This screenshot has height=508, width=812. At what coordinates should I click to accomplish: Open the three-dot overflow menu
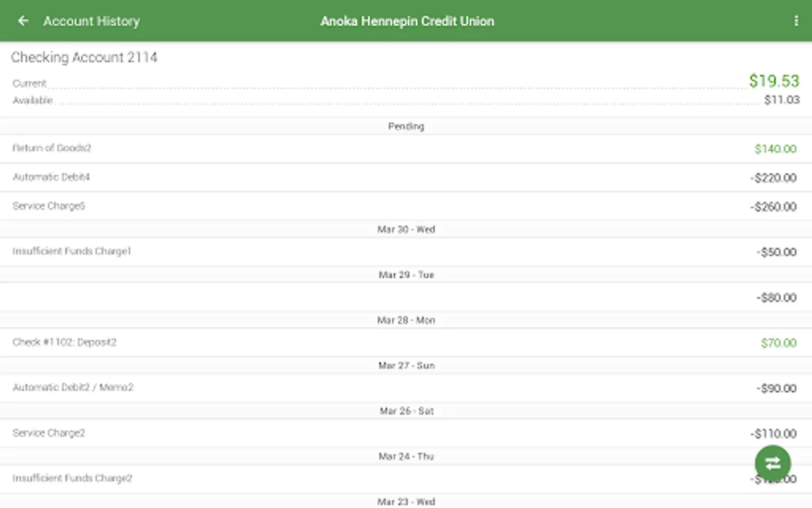tap(796, 21)
